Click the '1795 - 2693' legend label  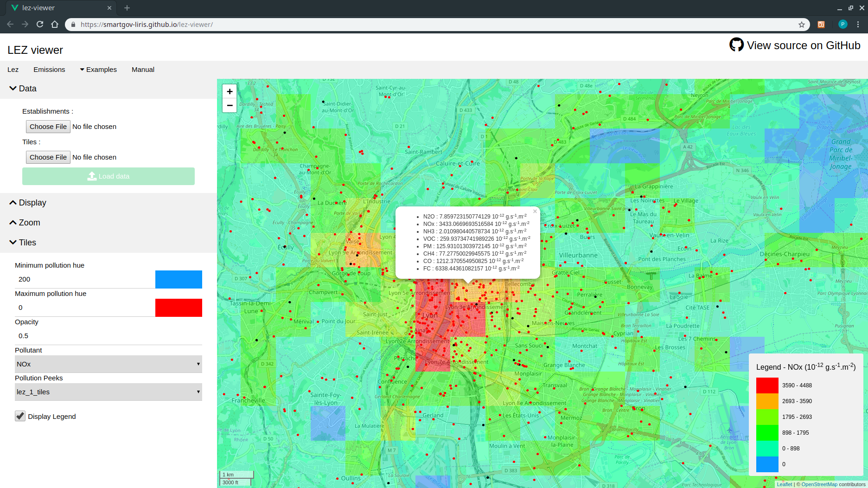pyautogui.click(x=797, y=417)
